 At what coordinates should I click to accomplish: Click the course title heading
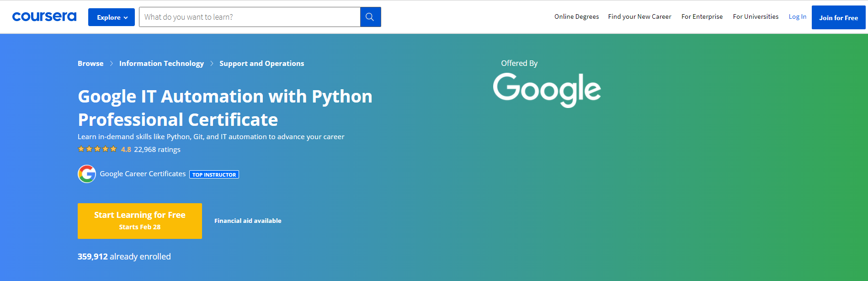(225, 108)
